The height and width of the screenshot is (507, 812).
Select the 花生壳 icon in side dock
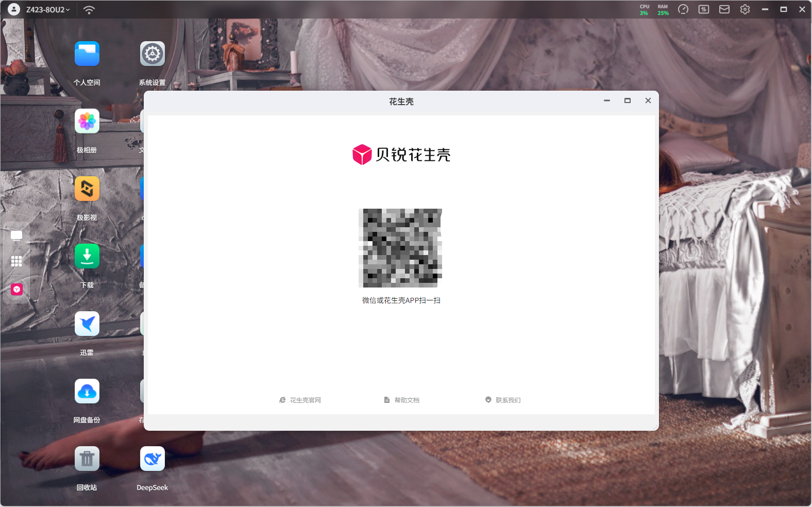[16, 289]
